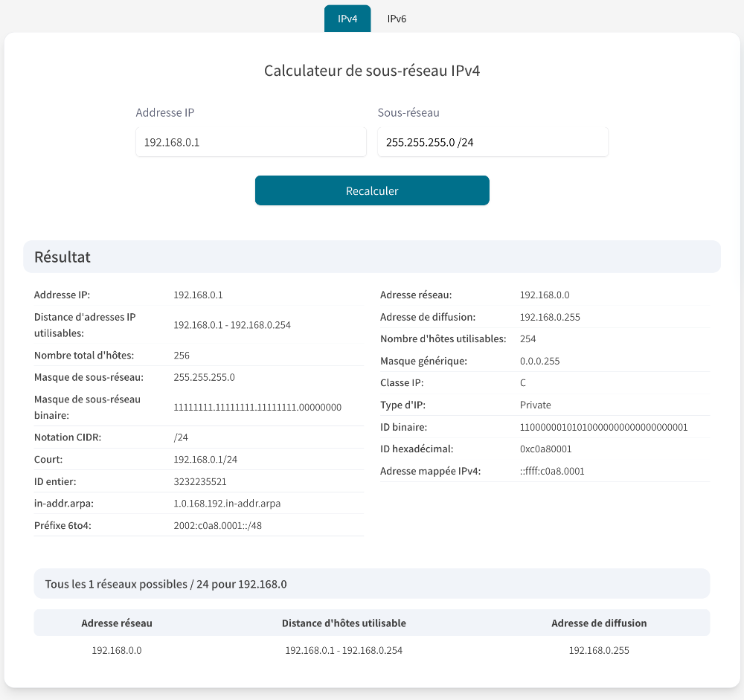Screen dimensions: 744x700
Task: Select the IPv4 tab
Action: [x=347, y=19]
